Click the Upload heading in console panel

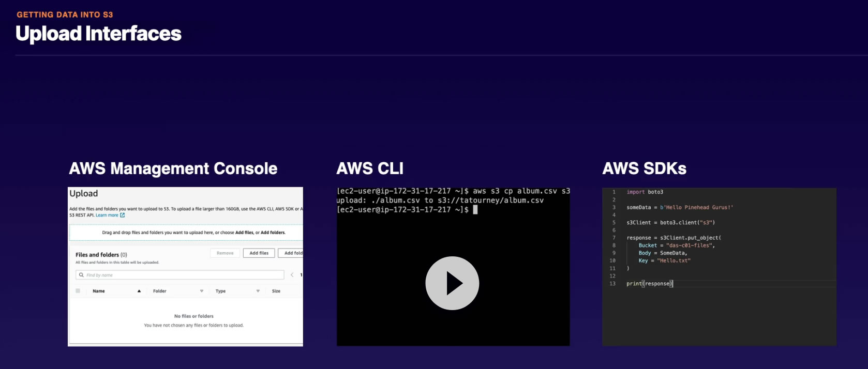tap(84, 193)
